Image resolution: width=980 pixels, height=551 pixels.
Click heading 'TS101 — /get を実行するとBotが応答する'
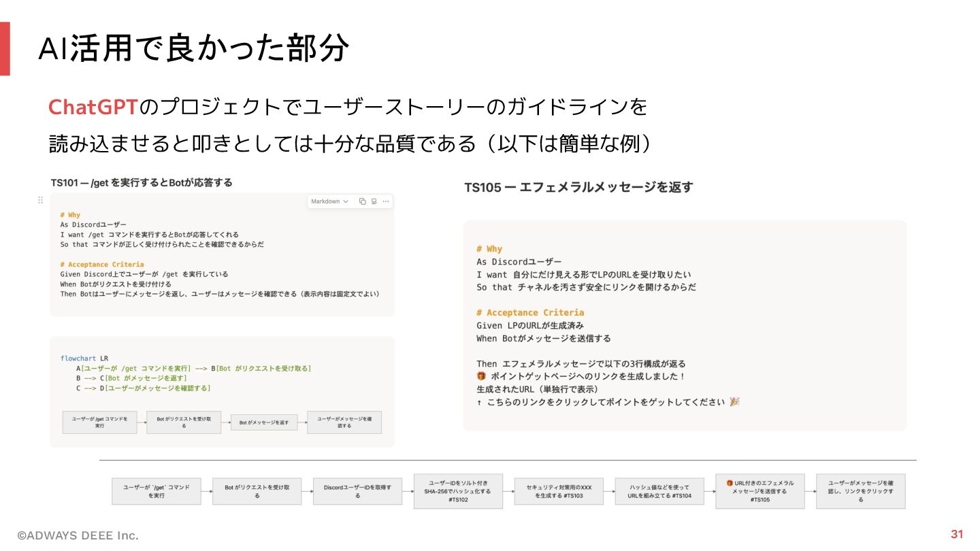pyautogui.click(x=142, y=182)
